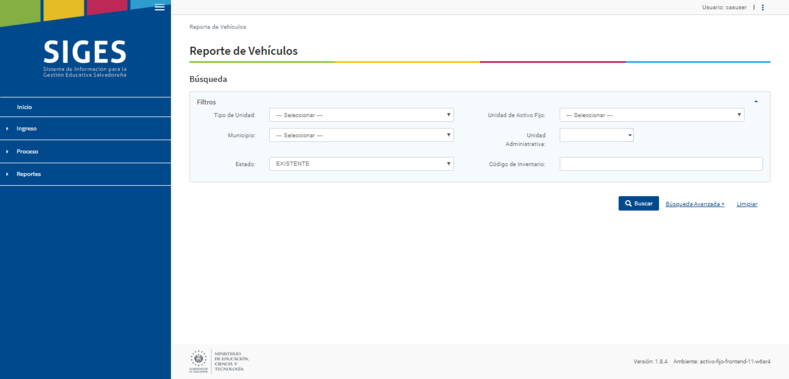Click the Reporte de Vehículos breadcrumb
Viewport: 789px width, 379px height.
(x=218, y=27)
